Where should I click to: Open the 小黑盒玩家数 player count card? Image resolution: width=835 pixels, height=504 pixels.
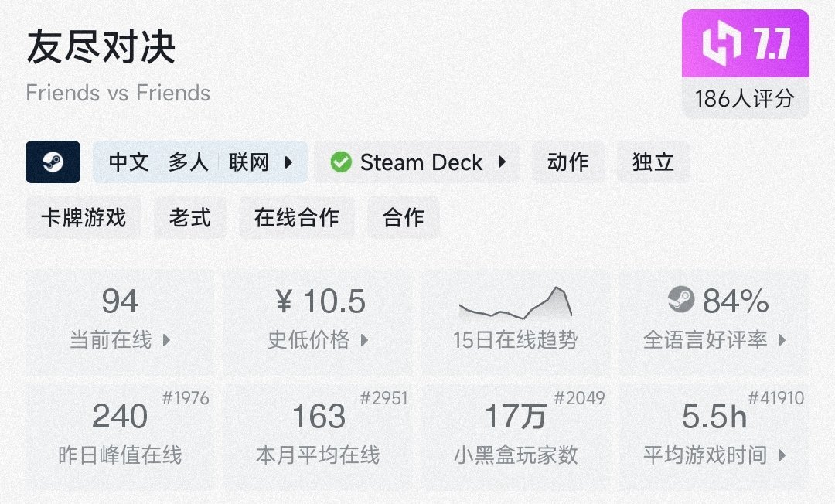(516, 433)
